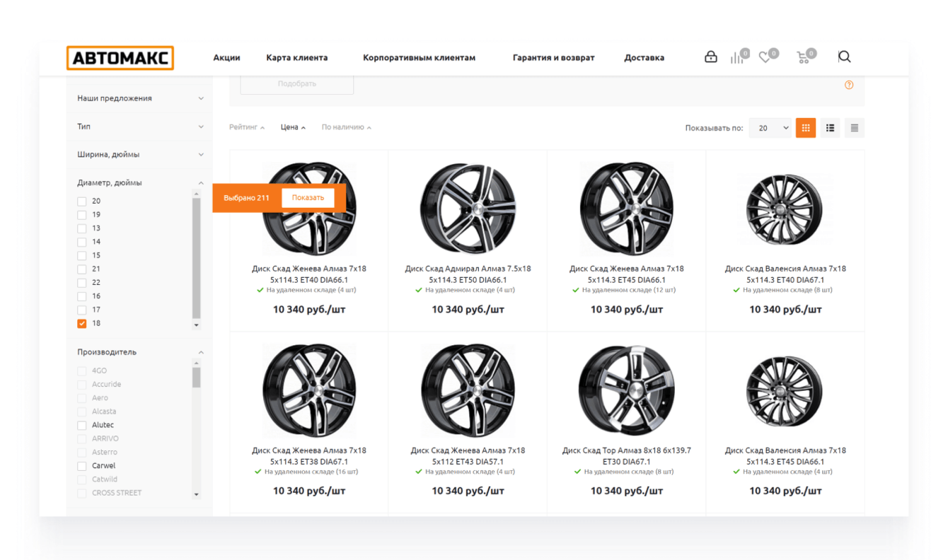
Task: Go to Гарантия и возврат page
Action: (553, 58)
